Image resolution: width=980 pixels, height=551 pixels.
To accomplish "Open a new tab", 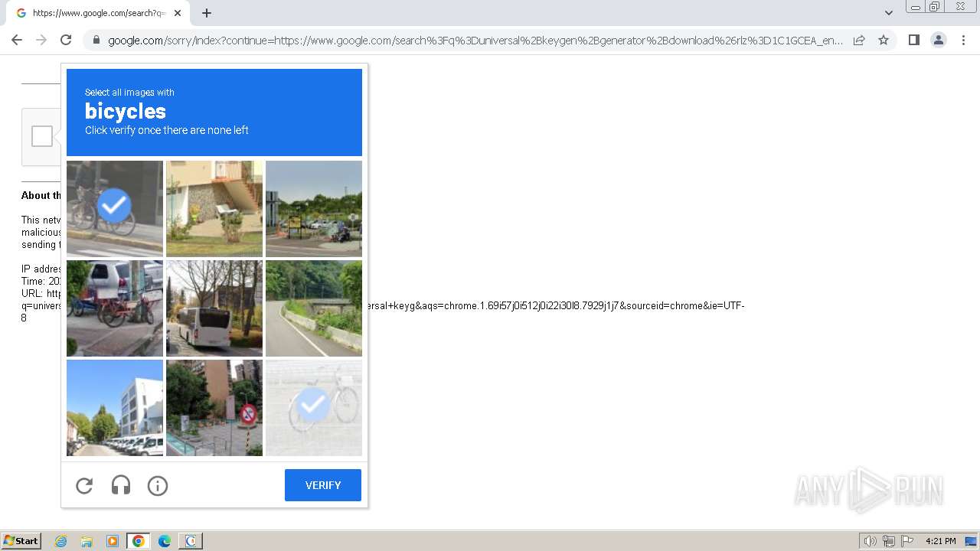I will [x=207, y=13].
